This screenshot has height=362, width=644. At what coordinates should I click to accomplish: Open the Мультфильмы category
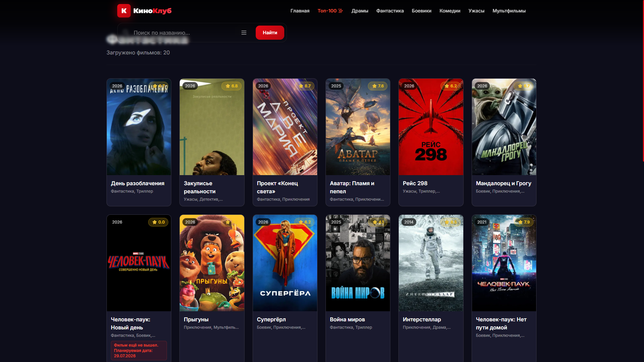click(509, 11)
